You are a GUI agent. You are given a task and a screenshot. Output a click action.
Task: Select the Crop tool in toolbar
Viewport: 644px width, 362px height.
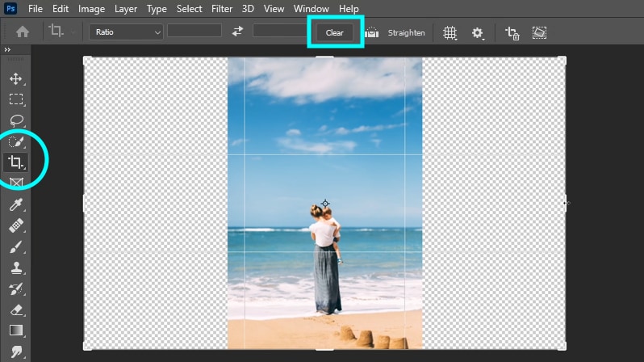coord(16,162)
